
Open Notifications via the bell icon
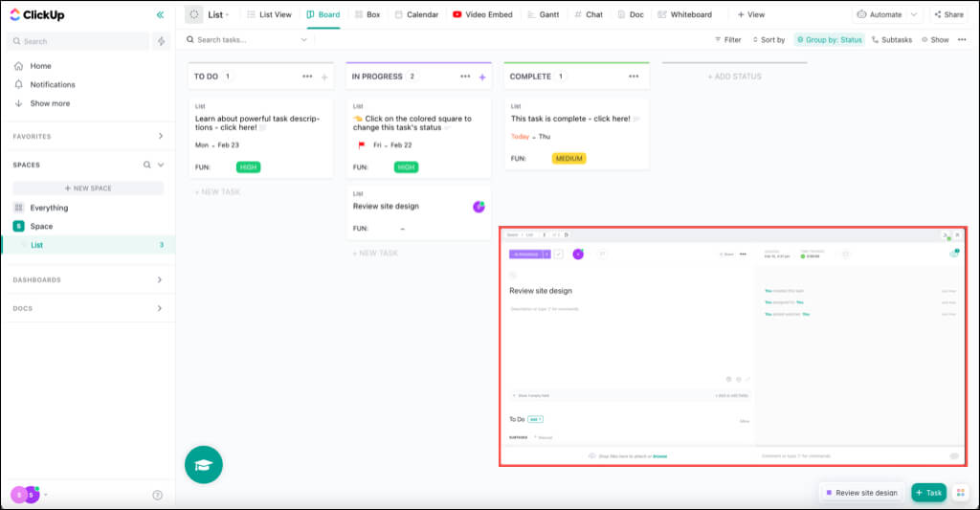click(x=19, y=84)
